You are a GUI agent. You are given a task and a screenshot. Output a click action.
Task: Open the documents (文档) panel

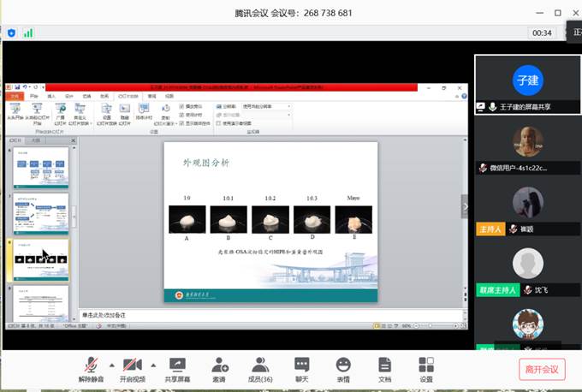click(x=384, y=369)
